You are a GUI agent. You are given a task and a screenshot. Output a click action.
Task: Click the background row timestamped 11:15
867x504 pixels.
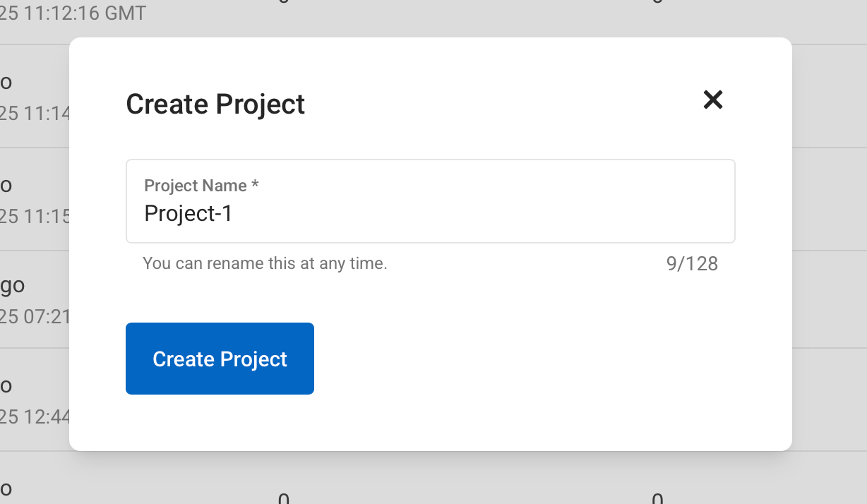tap(34, 216)
